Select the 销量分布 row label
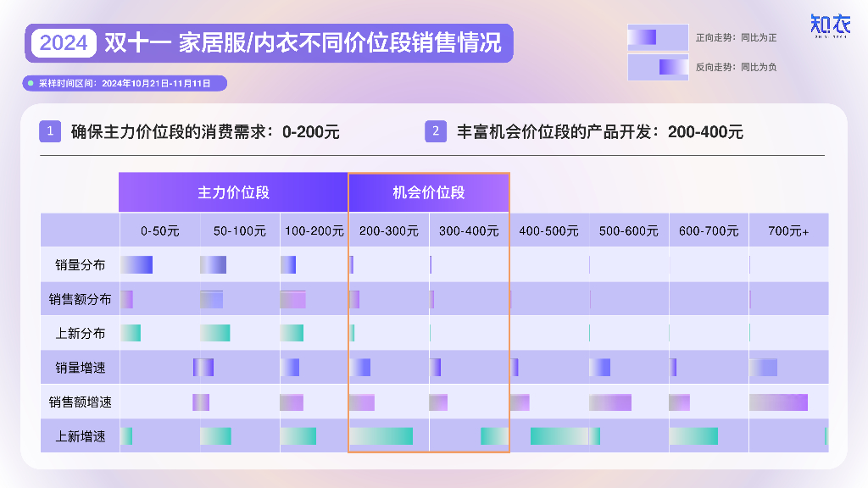Screen dimensions: 868x488 coord(81,265)
